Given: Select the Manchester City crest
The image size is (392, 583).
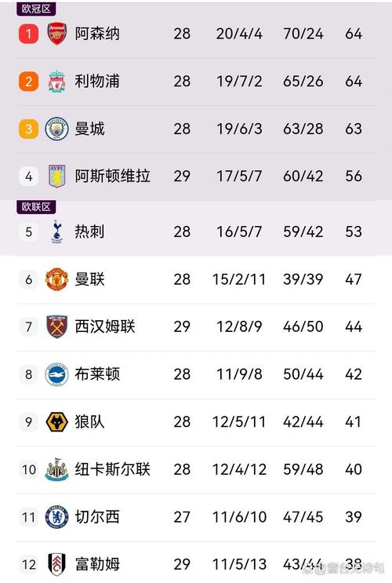Looking at the screenshot, I should coord(57,129).
